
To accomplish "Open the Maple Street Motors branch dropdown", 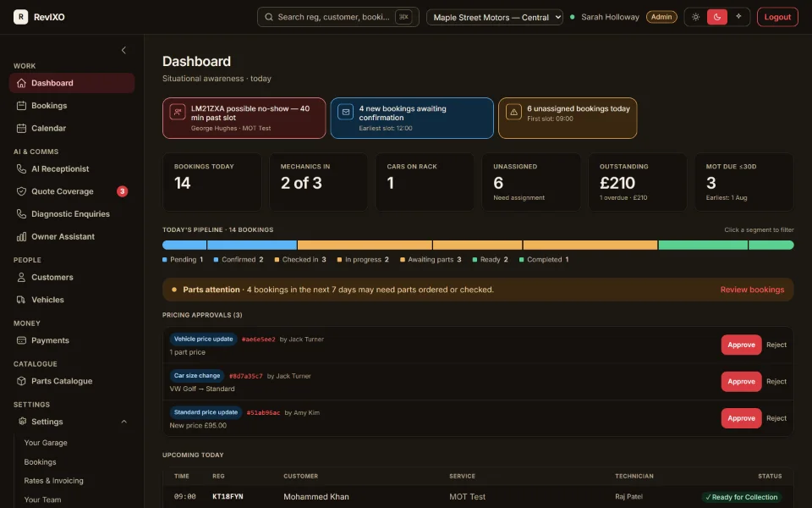I will pyautogui.click(x=495, y=17).
